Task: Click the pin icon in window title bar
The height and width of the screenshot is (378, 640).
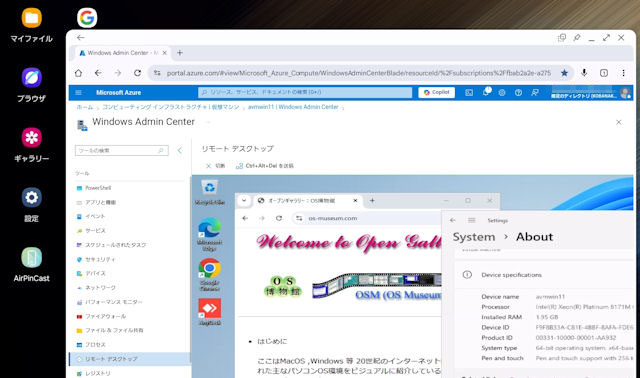Action: click(x=576, y=38)
